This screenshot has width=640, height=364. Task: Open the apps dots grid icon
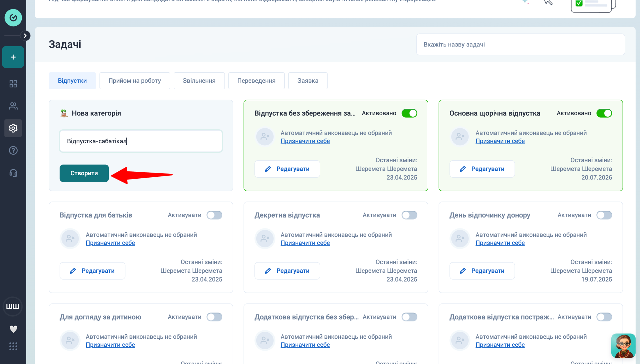(13, 346)
